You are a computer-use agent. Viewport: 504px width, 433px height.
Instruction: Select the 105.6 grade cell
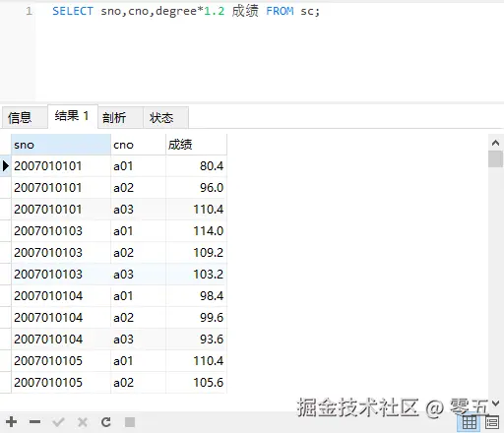pos(196,383)
